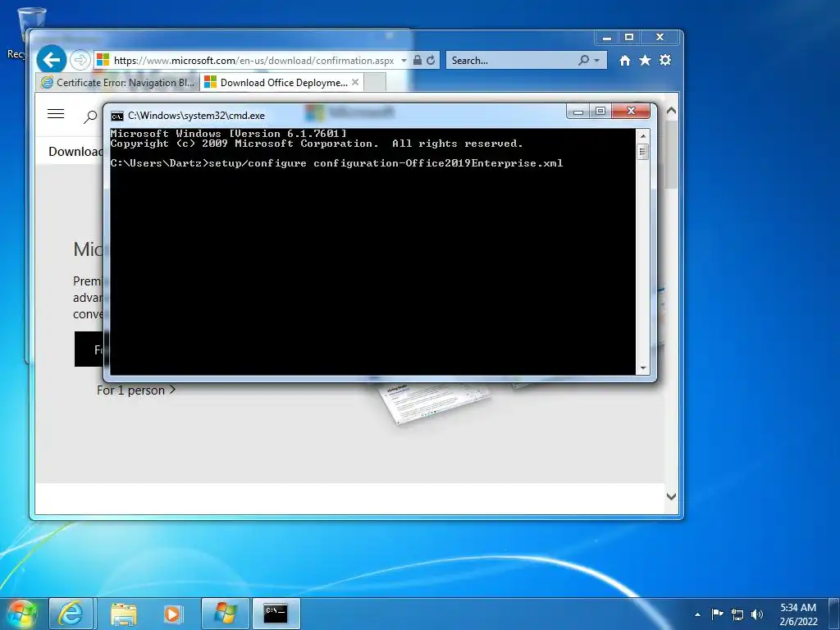Switch to Certificate Error tab

tap(118, 83)
